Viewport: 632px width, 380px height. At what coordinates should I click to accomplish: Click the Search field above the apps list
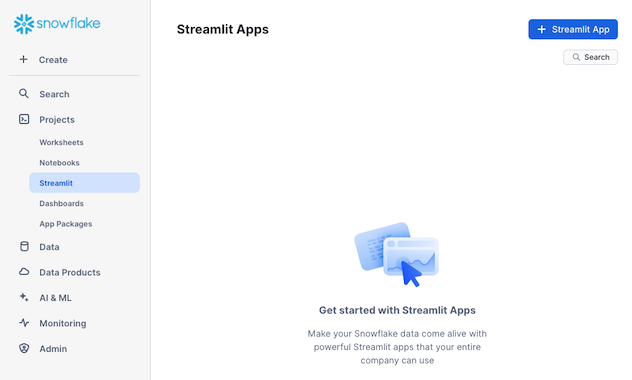click(590, 57)
